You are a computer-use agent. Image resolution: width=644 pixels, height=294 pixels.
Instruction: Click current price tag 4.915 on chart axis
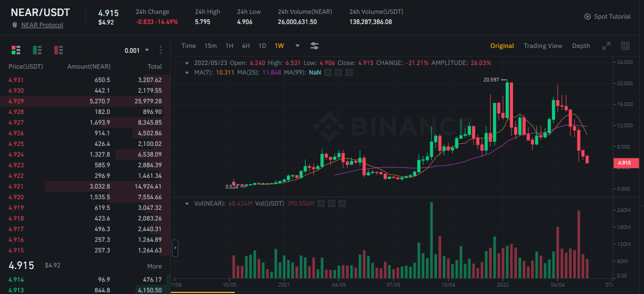point(625,163)
